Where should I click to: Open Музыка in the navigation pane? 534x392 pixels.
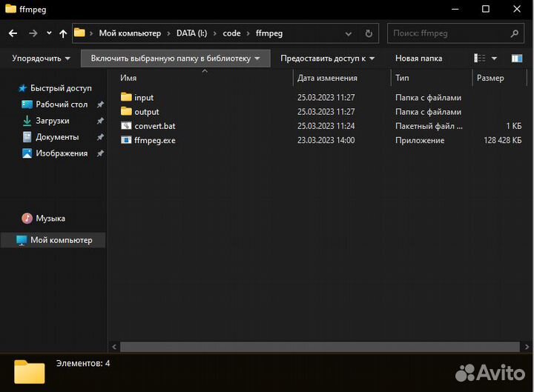coord(50,219)
